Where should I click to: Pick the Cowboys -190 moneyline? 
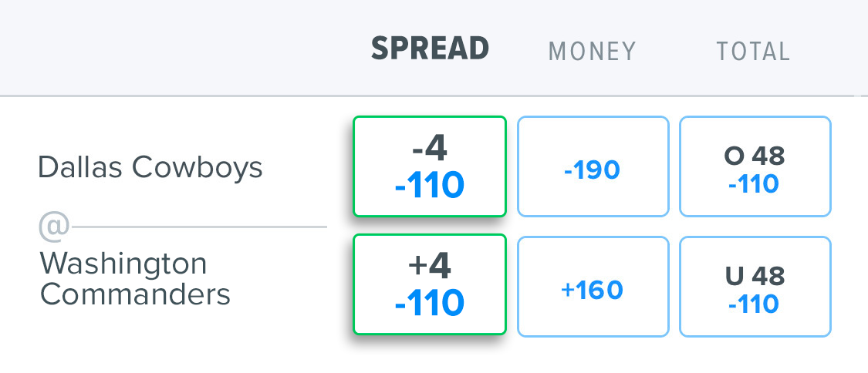coord(593,167)
